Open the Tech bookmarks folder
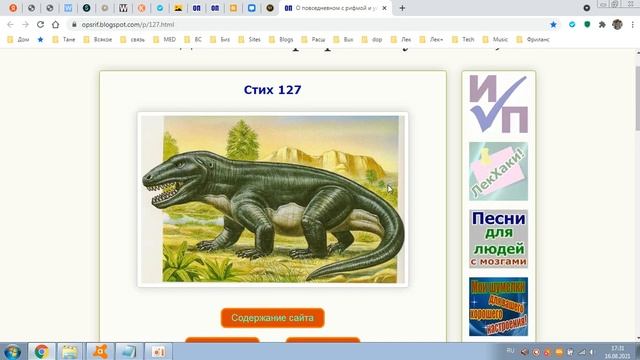This screenshot has height=360, width=640. coord(464,40)
